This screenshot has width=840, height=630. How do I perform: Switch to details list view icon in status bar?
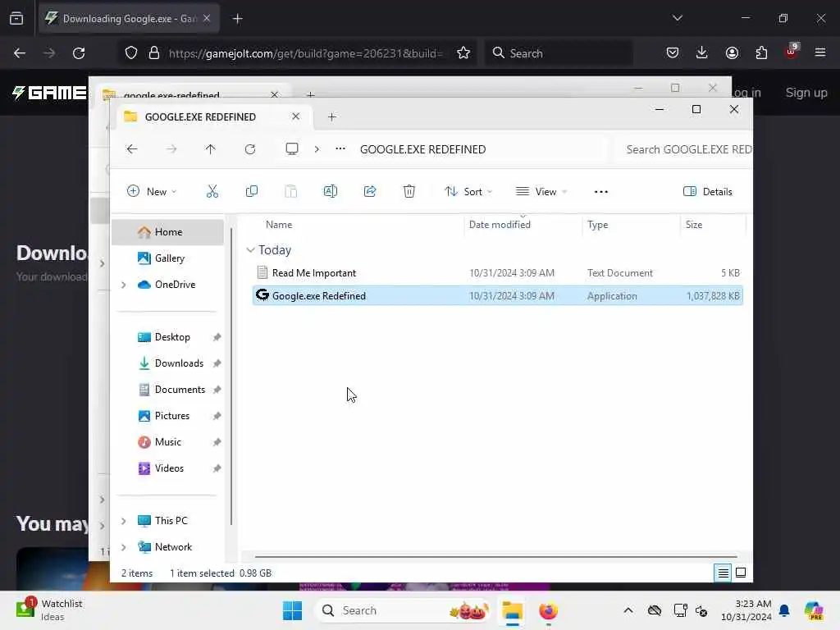(x=723, y=573)
